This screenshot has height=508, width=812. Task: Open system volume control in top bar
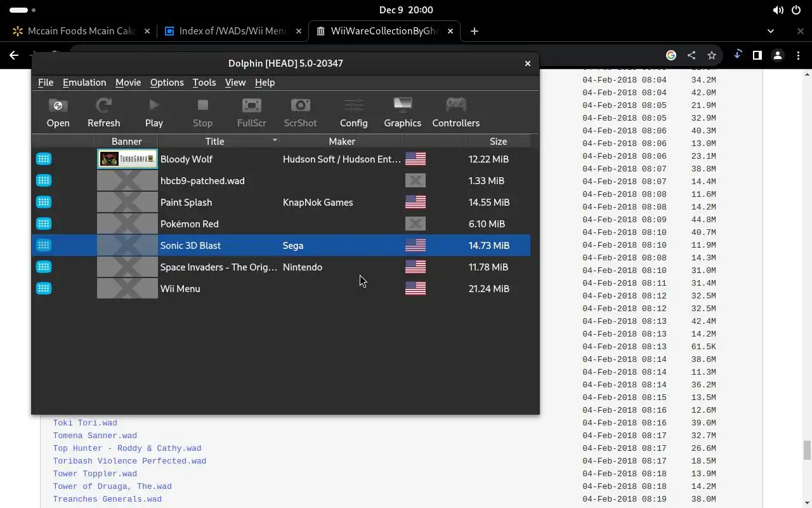click(x=778, y=10)
